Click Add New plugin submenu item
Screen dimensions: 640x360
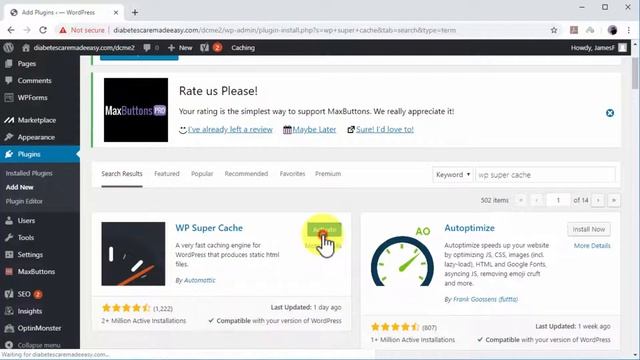click(x=20, y=187)
